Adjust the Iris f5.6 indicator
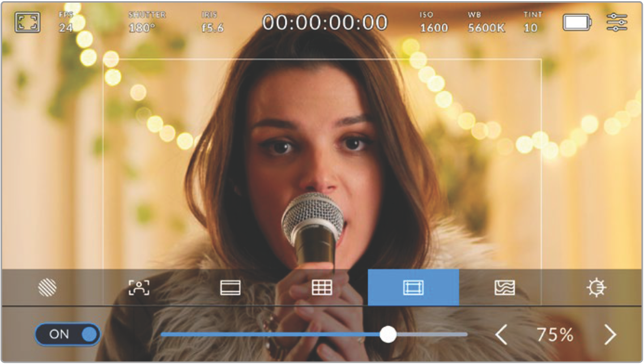Viewport: 644px width, 364px height. pyautogui.click(x=212, y=22)
